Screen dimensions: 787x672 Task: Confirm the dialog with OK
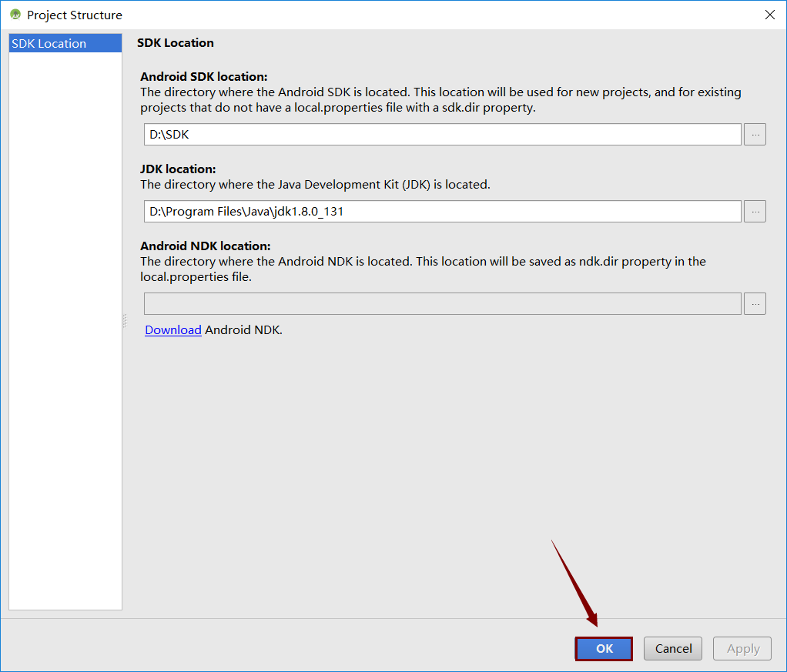[x=604, y=648]
